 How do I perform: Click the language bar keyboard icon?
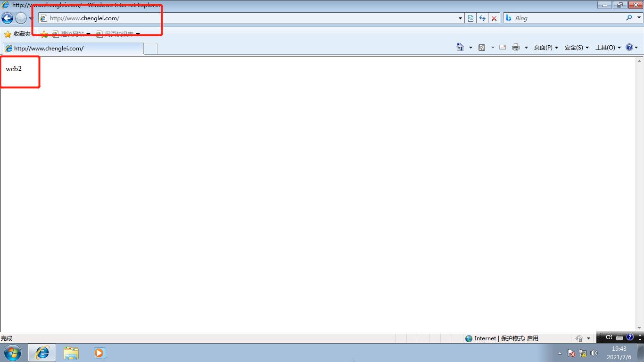[619, 337]
